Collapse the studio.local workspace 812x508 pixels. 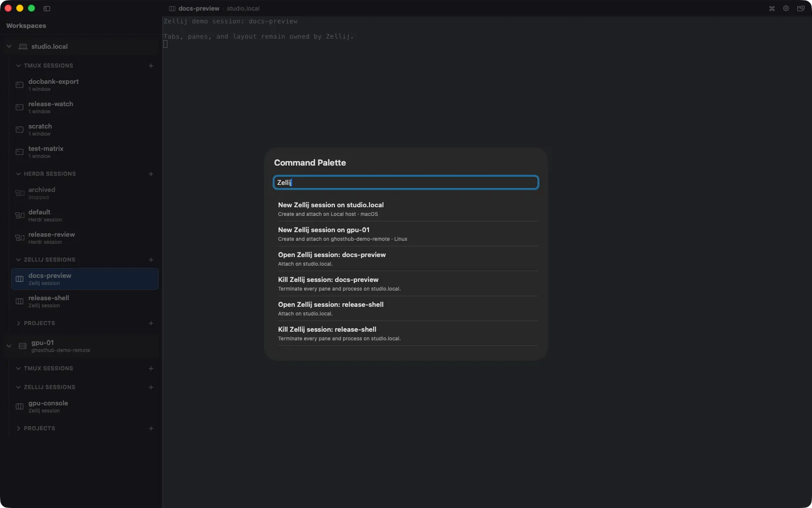[9, 46]
